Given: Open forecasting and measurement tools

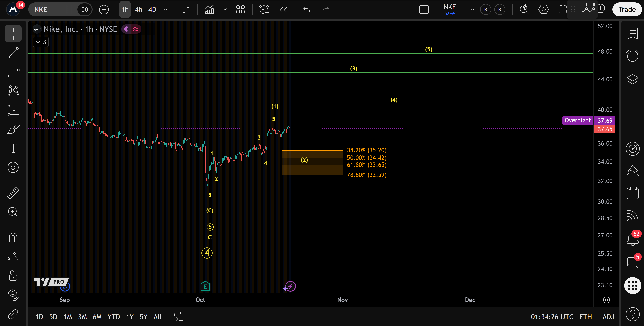Looking at the screenshot, I should [13, 110].
